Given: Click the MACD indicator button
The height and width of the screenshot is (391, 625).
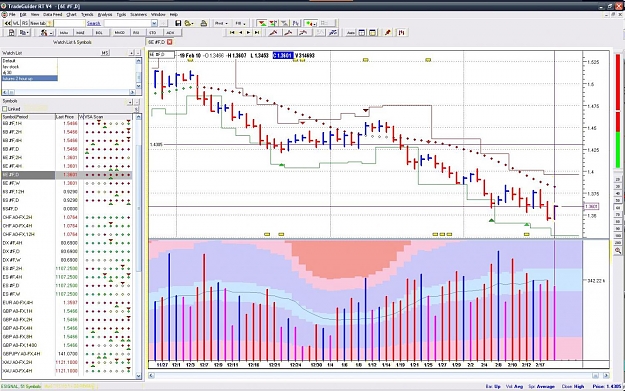Looking at the screenshot, I should (x=120, y=33).
